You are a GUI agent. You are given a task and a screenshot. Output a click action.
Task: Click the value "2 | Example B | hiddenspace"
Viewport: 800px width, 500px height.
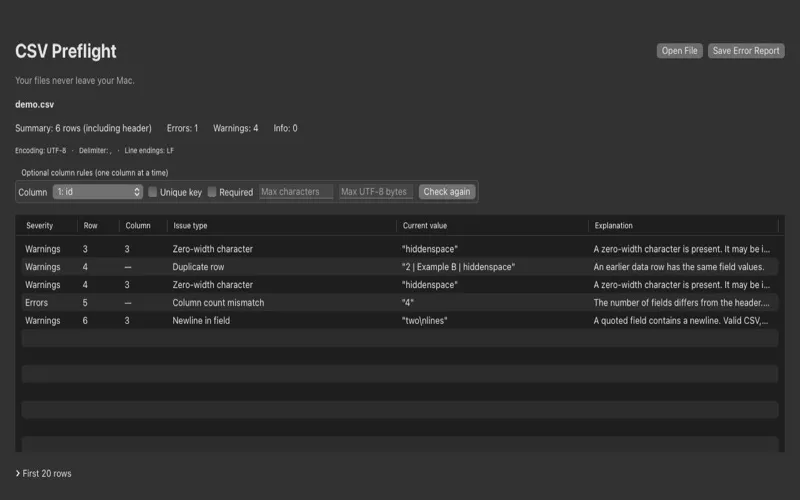click(458, 267)
